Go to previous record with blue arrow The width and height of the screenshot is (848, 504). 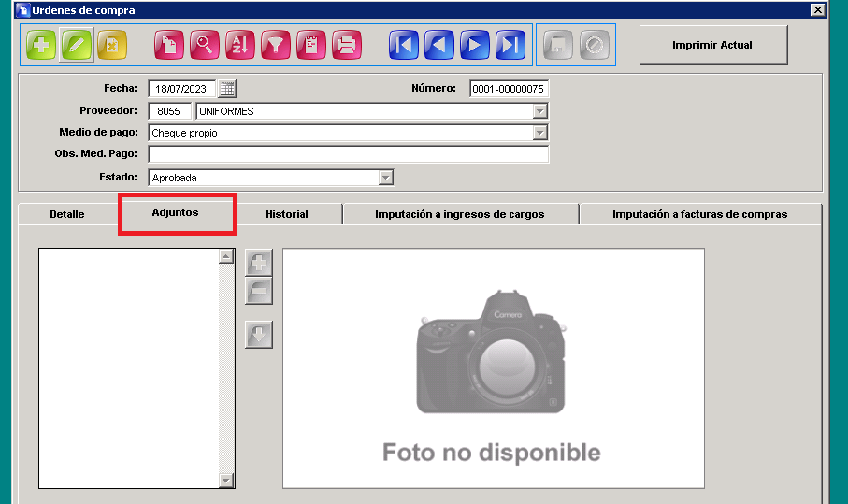[x=439, y=45]
